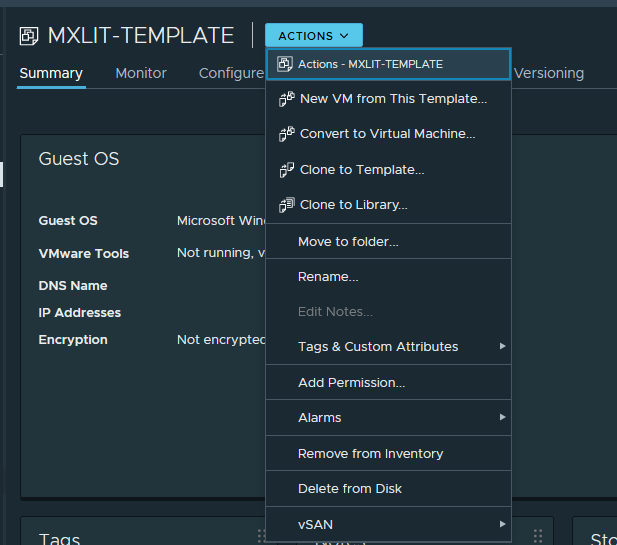Click the New VM from This Template icon
Screen dimensions: 617x545
pos(286,99)
